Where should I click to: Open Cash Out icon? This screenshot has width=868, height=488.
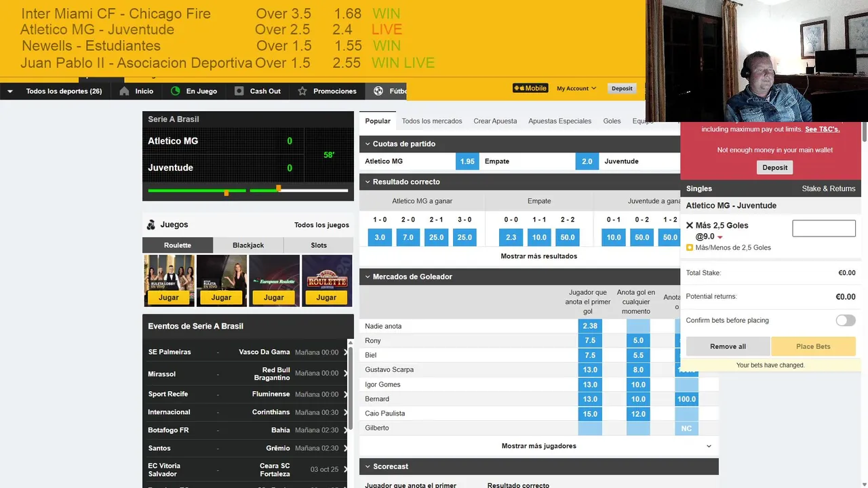point(239,91)
